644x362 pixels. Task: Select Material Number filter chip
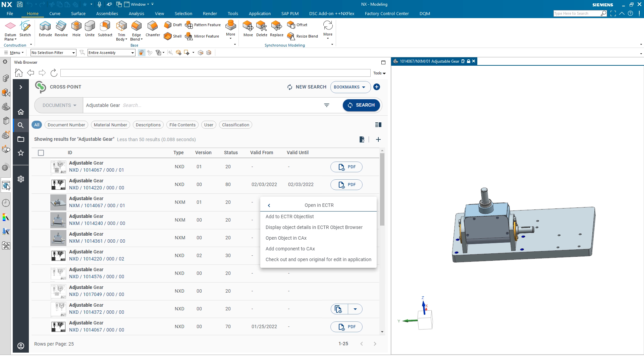tap(110, 125)
